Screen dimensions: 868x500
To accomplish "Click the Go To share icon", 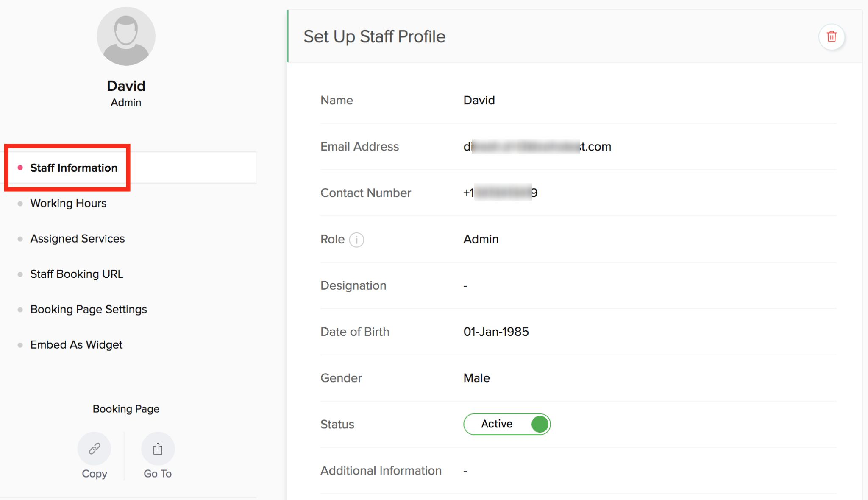I will pyautogui.click(x=158, y=449).
